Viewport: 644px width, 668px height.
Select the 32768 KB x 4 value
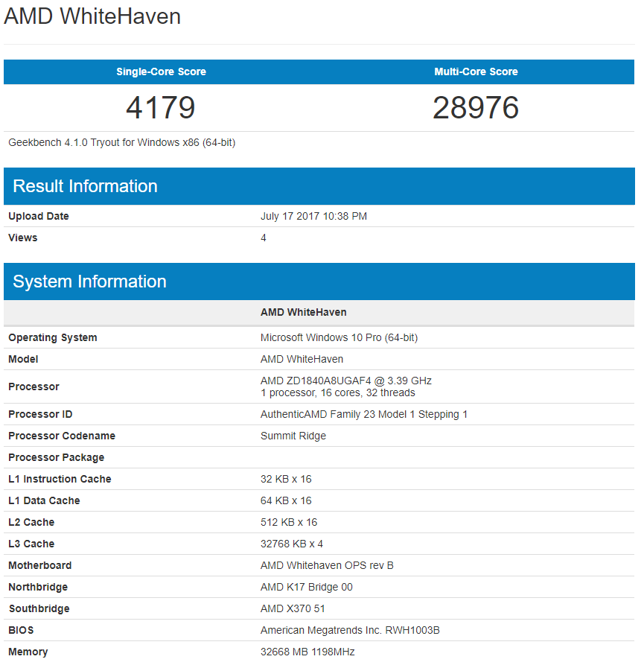click(292, 544)
